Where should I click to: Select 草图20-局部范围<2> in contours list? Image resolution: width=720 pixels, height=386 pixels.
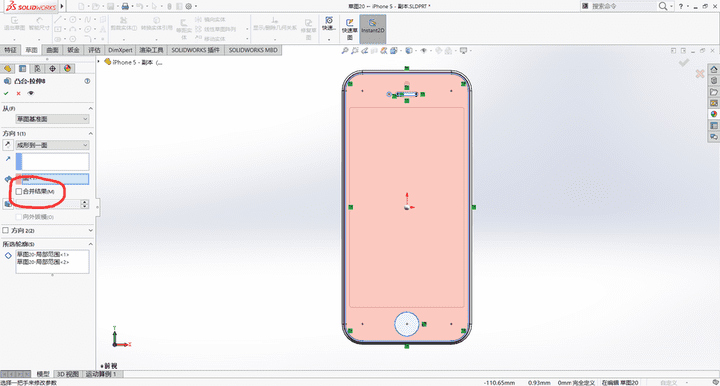click(43, 262)
